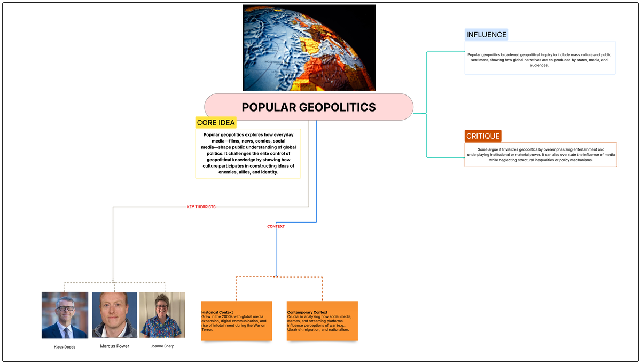Screen dimensions: 641x364
Task: Select the orange CRITIQUE heading
Action: click(x=482, y=136)
